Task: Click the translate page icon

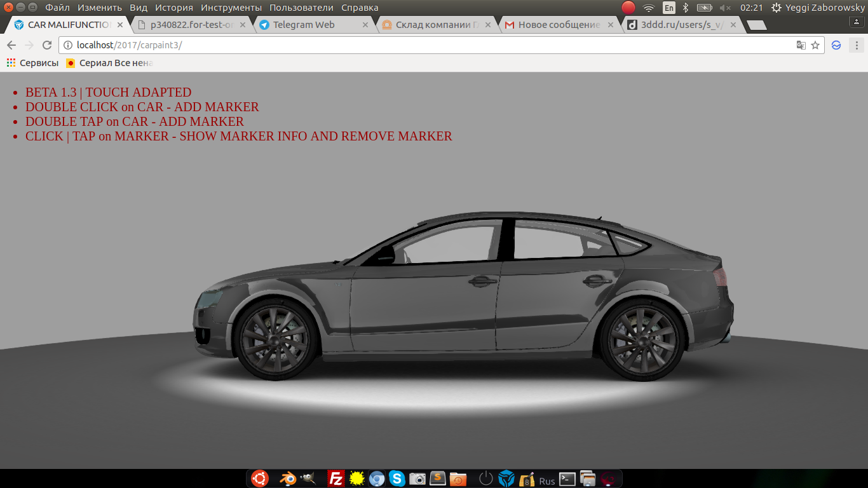Action: tap(801, 45)
